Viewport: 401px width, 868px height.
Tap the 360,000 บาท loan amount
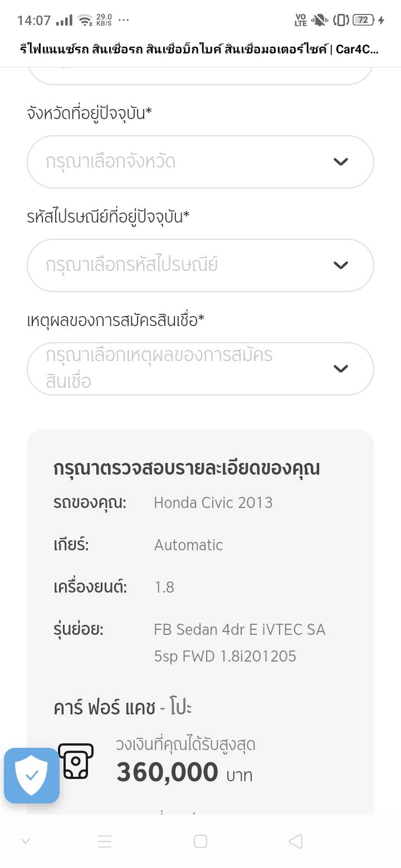tap(184, 772)
